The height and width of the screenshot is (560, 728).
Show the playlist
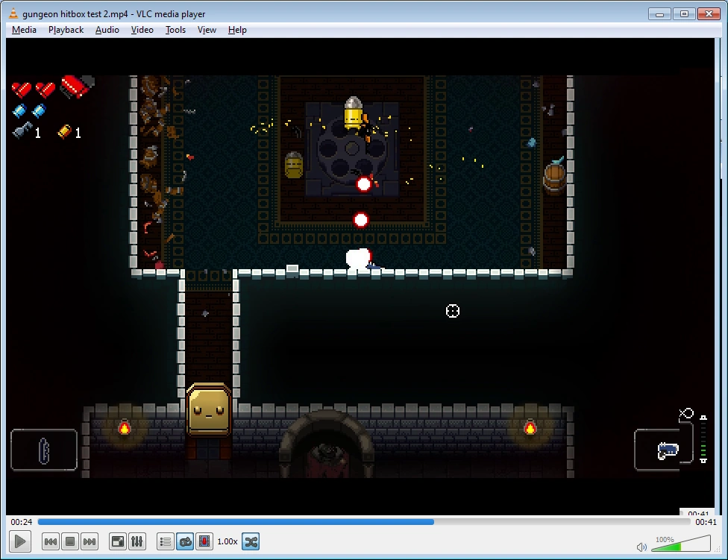tap(166, 541)
